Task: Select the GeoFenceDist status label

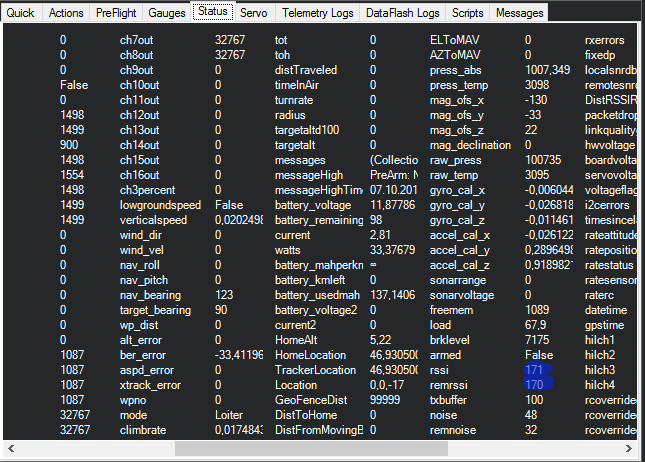Action: (x=310, y=400)
